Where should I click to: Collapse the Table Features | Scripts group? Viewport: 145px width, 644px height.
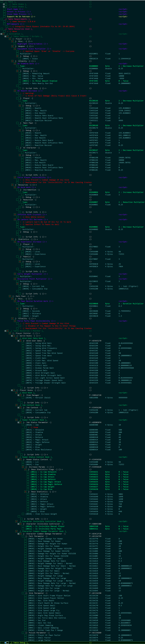[5, 36]
